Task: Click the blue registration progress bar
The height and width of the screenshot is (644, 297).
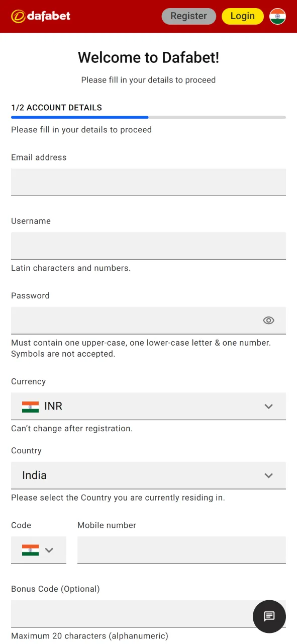Action: [x=79, y=117]
